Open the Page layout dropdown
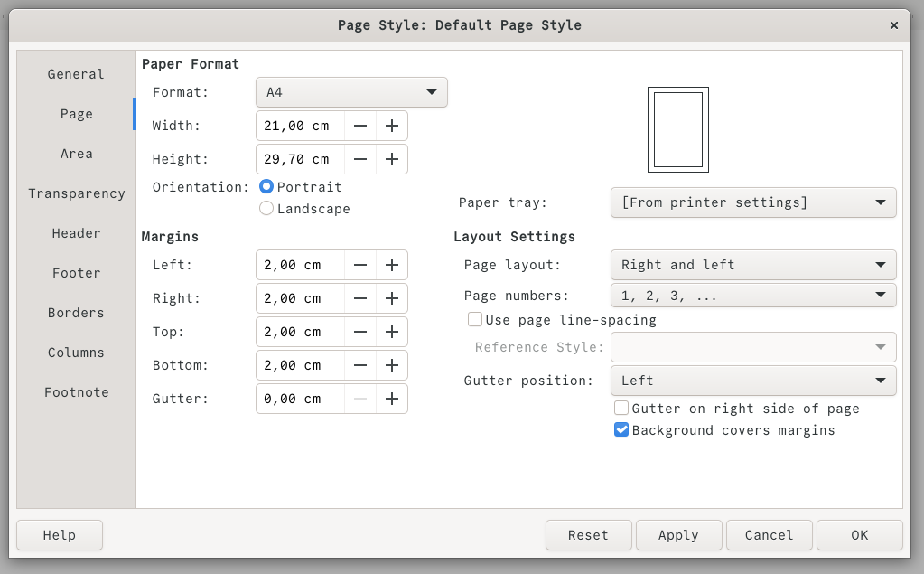The width and height of the screenshot is (924, 574). [752, 265]
